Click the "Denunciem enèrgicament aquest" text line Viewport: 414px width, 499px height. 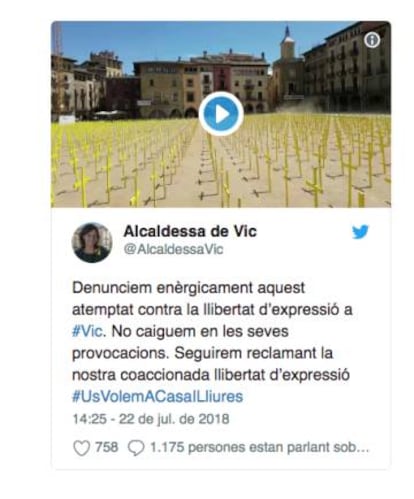coord(188,288)
